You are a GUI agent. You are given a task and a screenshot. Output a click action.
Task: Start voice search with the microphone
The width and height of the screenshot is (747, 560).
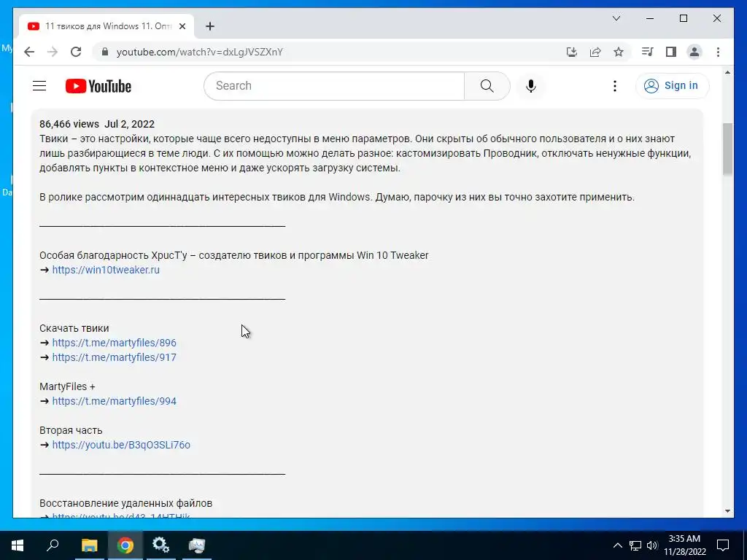point(531,86)
